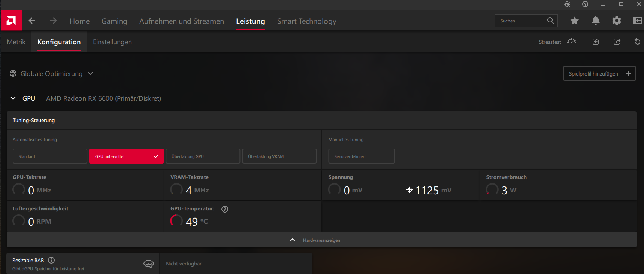Click the 'Nicht verfügbar' status text
The width and height of the screenshot is (644, 274).
click(184, 264)
